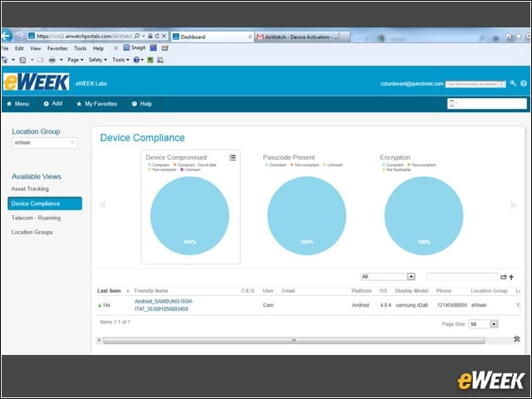Switch to the Dashboard tab
Screen dimensions: 532x399
click(212, 37)
